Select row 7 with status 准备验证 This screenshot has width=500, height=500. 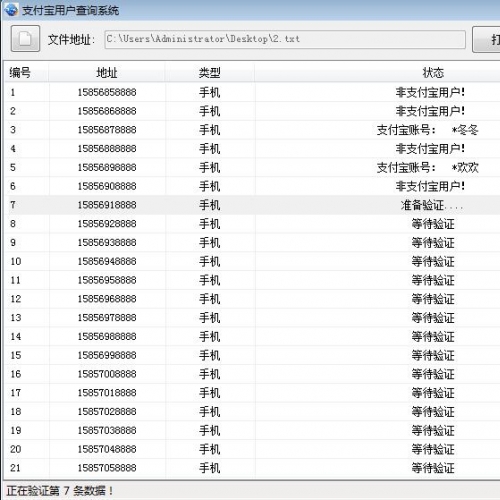[x=252, y=205]
